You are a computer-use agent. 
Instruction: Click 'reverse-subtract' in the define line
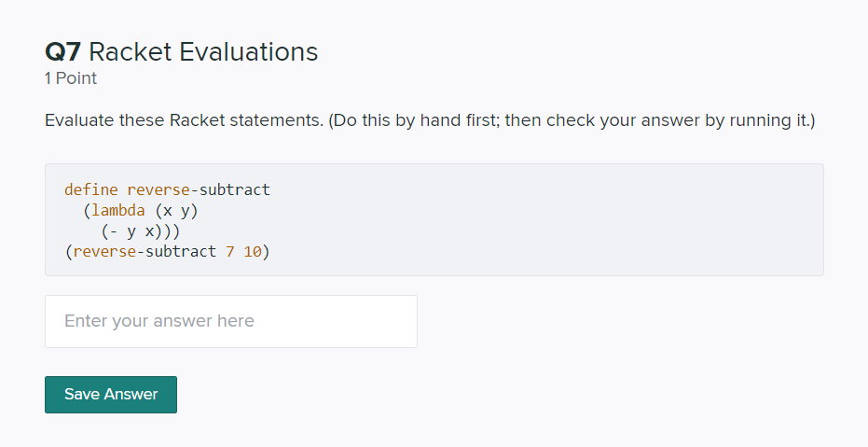click(199, 189)
